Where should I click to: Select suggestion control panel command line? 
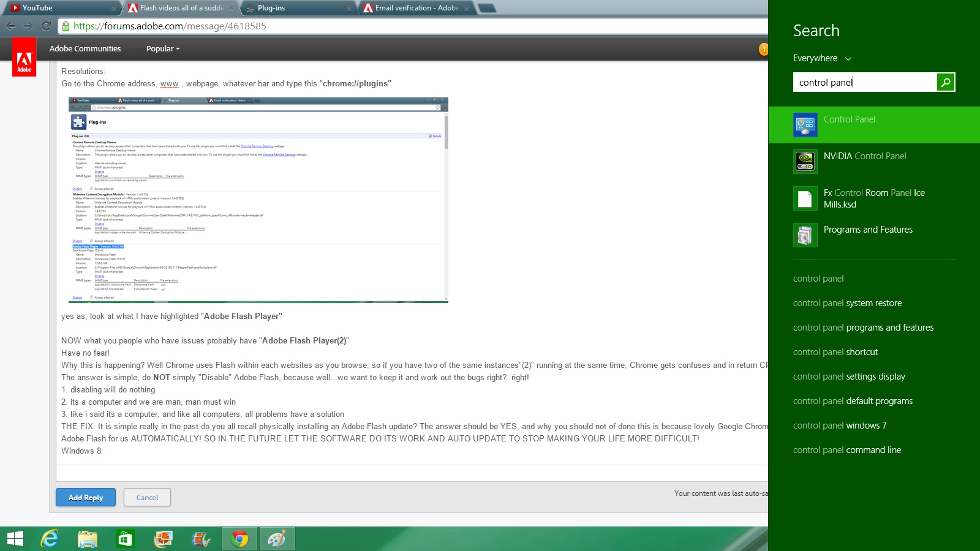click(847, 450)
